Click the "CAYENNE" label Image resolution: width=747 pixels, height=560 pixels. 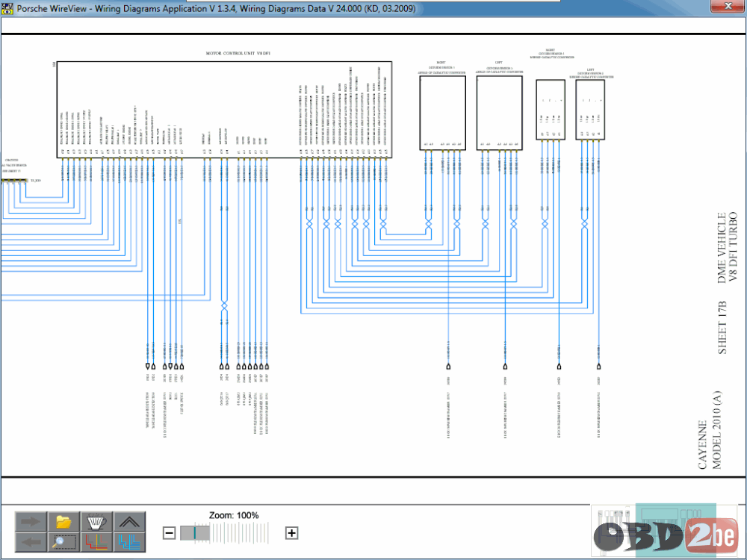pyautogui.click(x=703, y=444)
